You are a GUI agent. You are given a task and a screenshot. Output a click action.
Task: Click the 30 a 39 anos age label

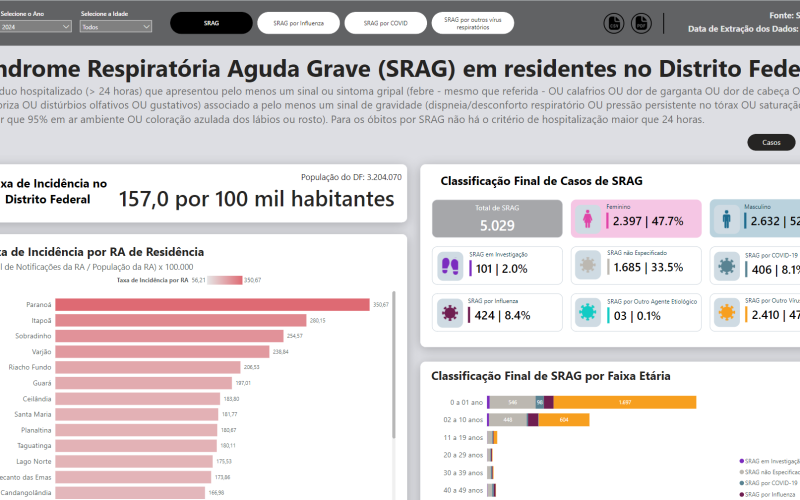[463, 473]
